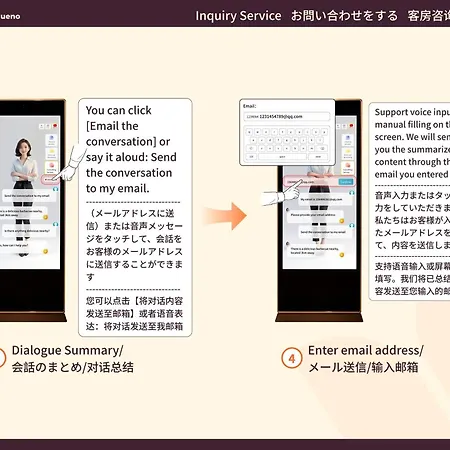Image resolution: width=450 pixels, height=450 pixels.
Task: Click the pink email address bar on the Enter email kiosk
Action: pyautogui.click(x=319, y=182)
